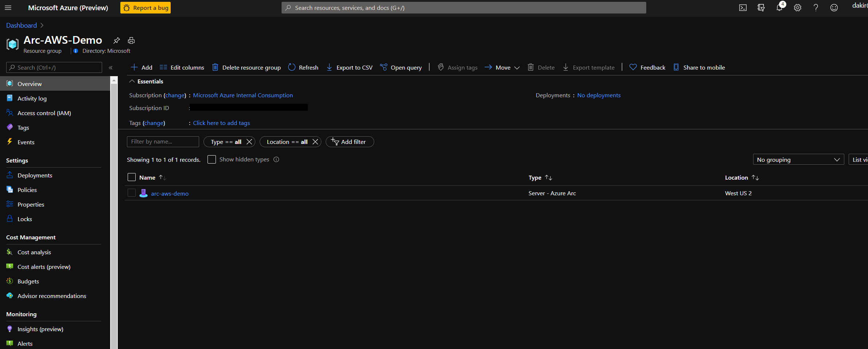Image resolution: width=868 pixels, height=349 pixels.
Task: Click the print icon next to title
Action: coord(131,40)
